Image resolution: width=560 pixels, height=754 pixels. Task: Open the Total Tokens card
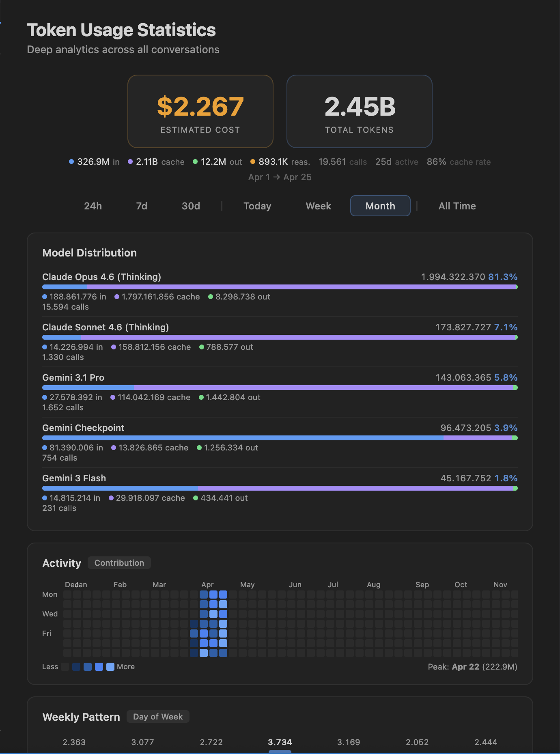[x=360, y=111]
